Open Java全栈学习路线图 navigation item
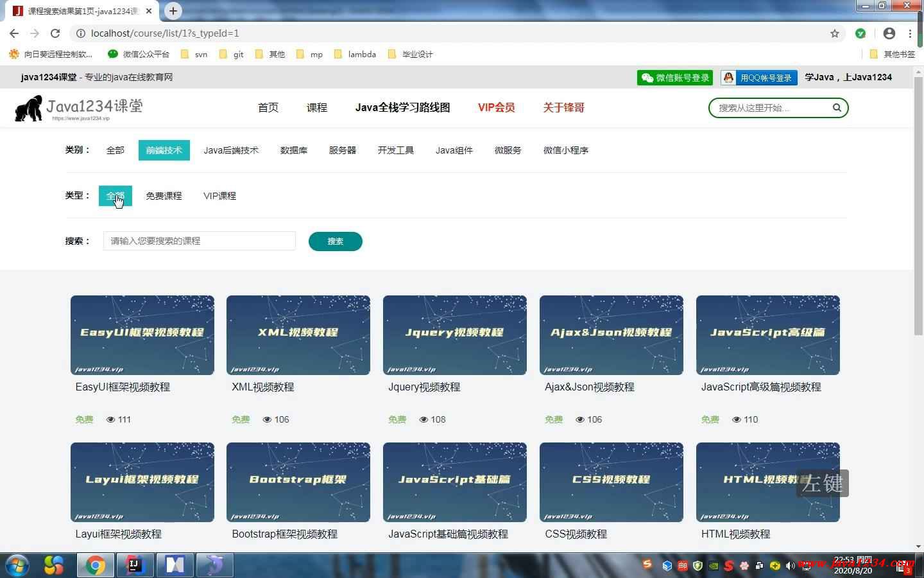Image resolution: width=924 pixels, height=578 pixels. click(x=403, y=108)
